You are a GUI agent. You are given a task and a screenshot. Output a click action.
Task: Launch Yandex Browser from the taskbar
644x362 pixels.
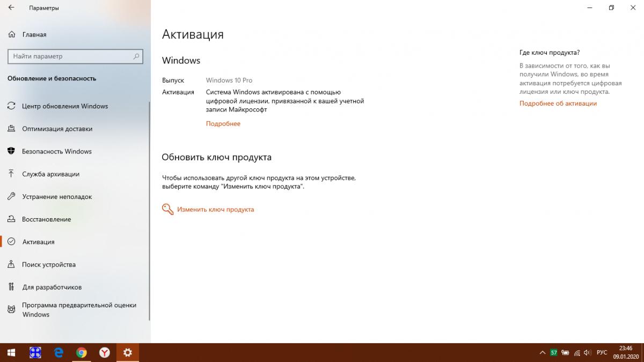coord(105,352)
